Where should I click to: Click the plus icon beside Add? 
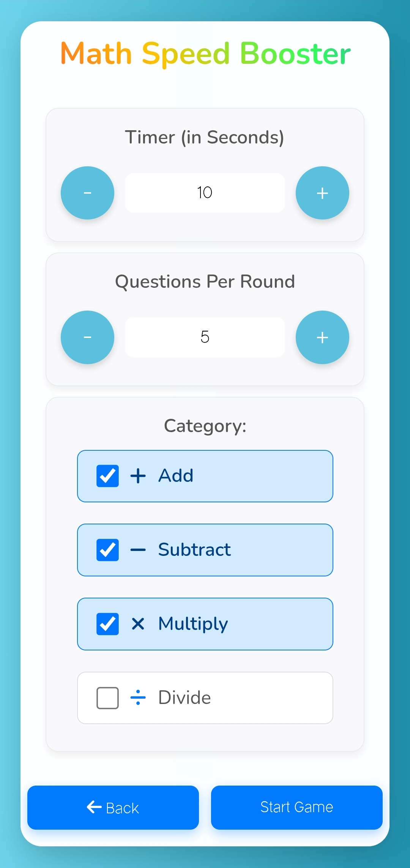click(138, 476)
